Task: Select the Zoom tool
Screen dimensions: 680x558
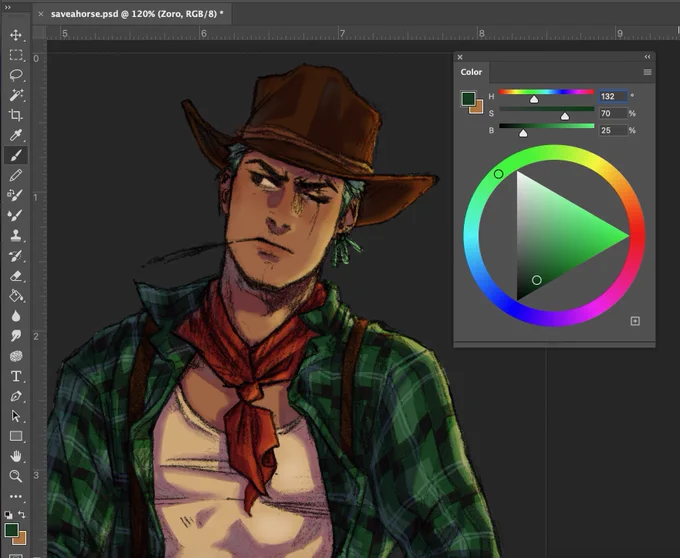Action: click(16, 476)
